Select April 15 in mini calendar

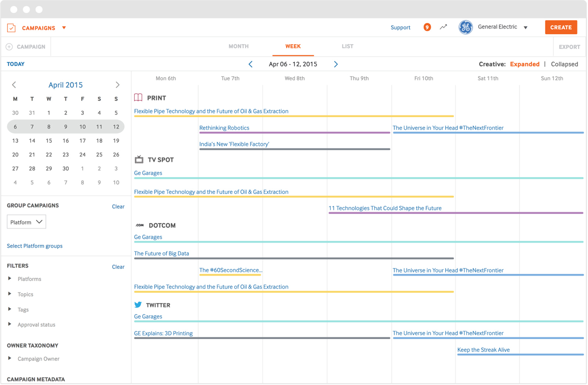pos(49,141)
